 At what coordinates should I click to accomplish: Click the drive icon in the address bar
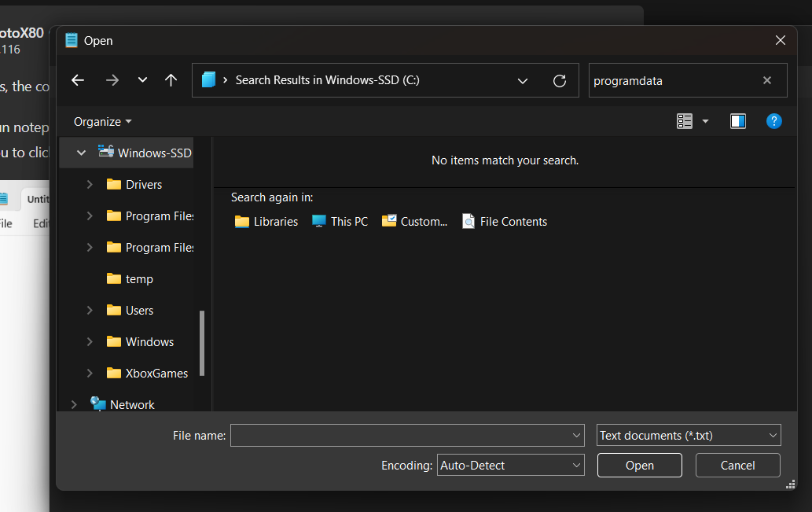(208, 79)
